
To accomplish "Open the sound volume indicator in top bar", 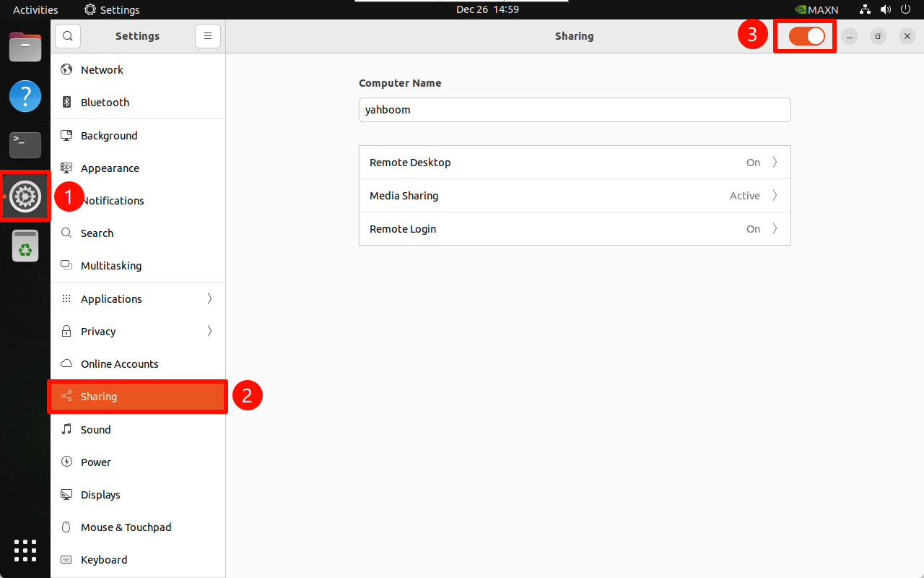I will click(x=886, y=9).
